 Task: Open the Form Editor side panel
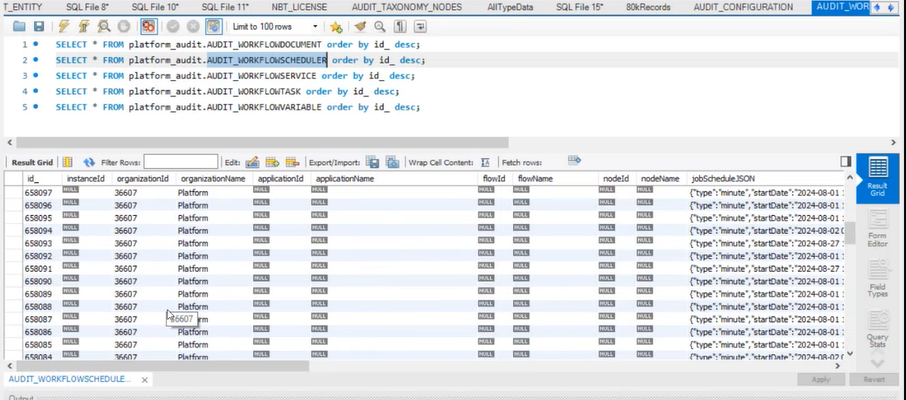[x=877, y=229]
